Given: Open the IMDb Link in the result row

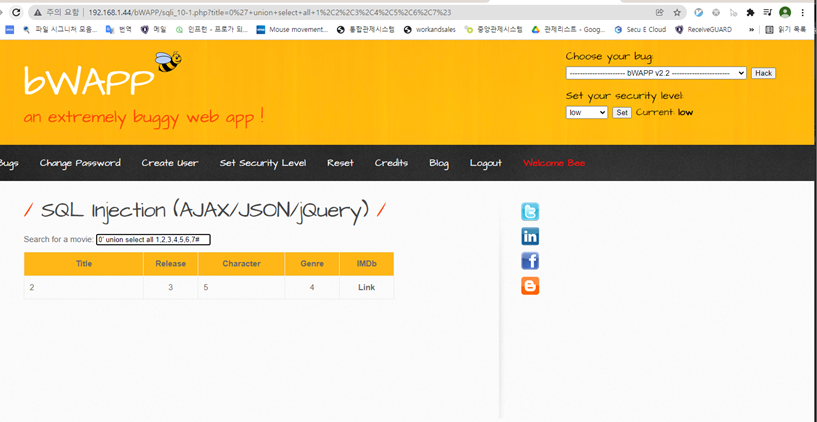Looking at the screenshot, I should pyautogui.click(x=366, y=287).
